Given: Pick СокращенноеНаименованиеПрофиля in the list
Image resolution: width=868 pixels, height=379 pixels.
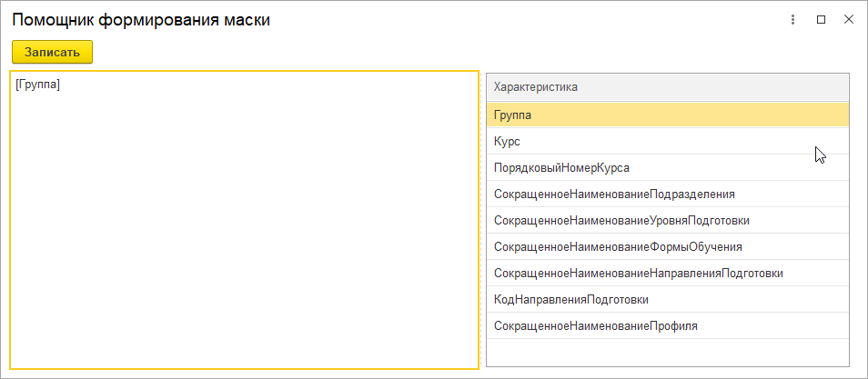Looking at the screenshot, I should tap(668, 326).
